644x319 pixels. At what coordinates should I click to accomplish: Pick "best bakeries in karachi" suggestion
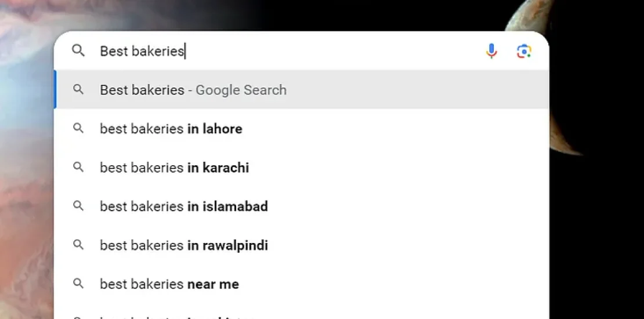point(175,168)
